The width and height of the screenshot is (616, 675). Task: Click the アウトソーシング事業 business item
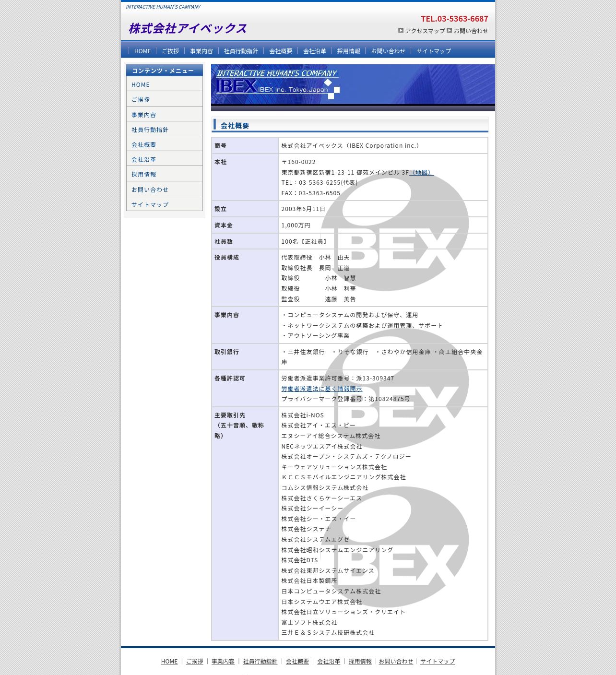click(316, 335)
